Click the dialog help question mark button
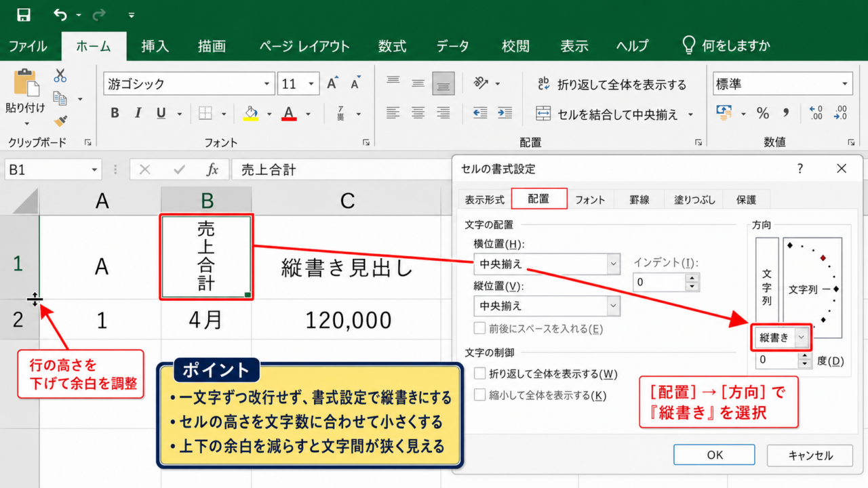 coord(800,169)
